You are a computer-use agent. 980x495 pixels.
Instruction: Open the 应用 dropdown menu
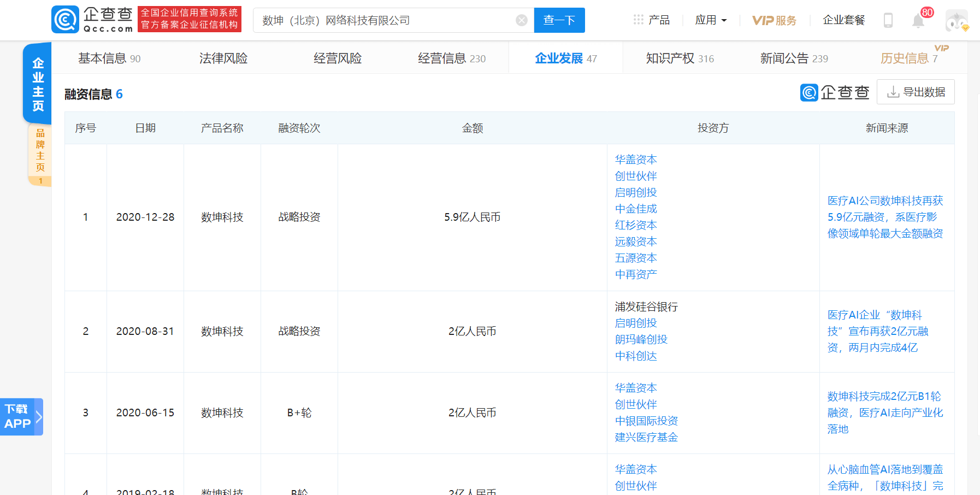point(711,20)
